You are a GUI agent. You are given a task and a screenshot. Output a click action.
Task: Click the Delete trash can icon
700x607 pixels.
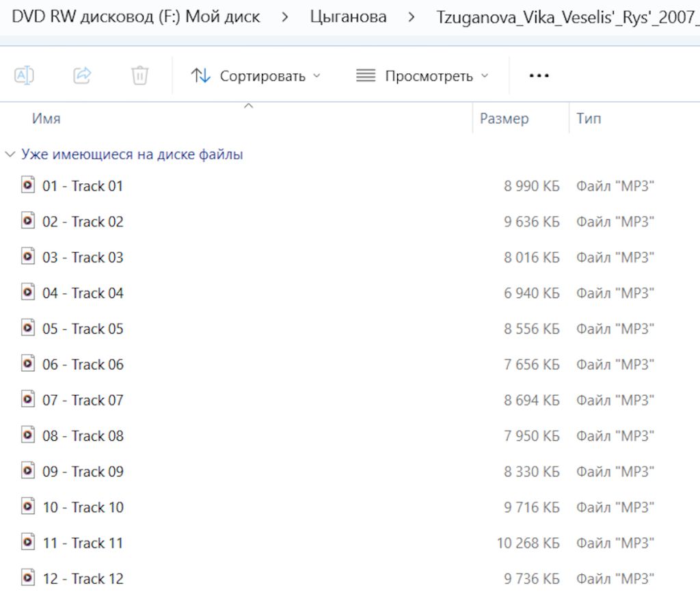139,75
